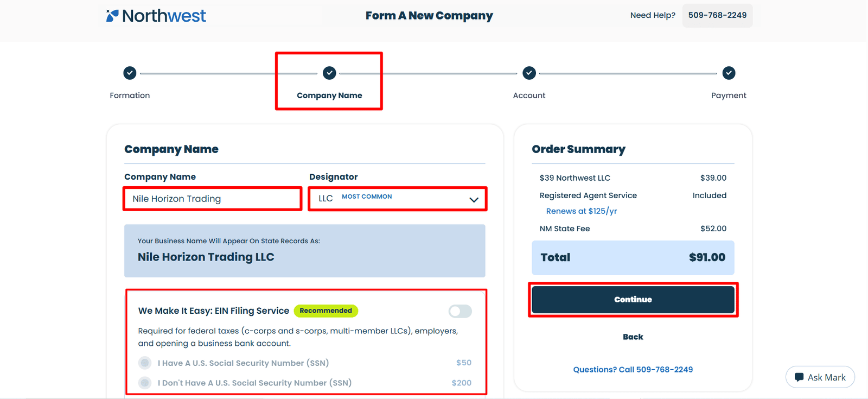Image resolution: width=868 pixels, height=399 pixels.
Task: Click the Company Name input field
Action: click(x=213, y=199)
